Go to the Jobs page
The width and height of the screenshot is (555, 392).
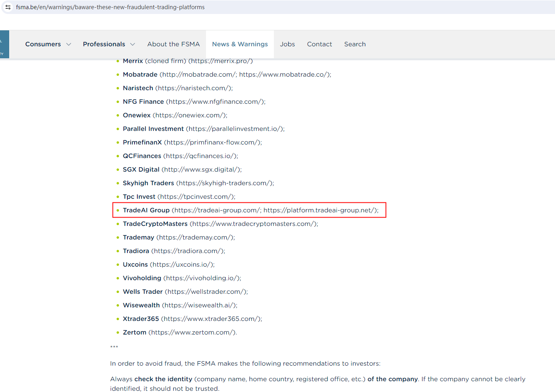click(287, 44)
